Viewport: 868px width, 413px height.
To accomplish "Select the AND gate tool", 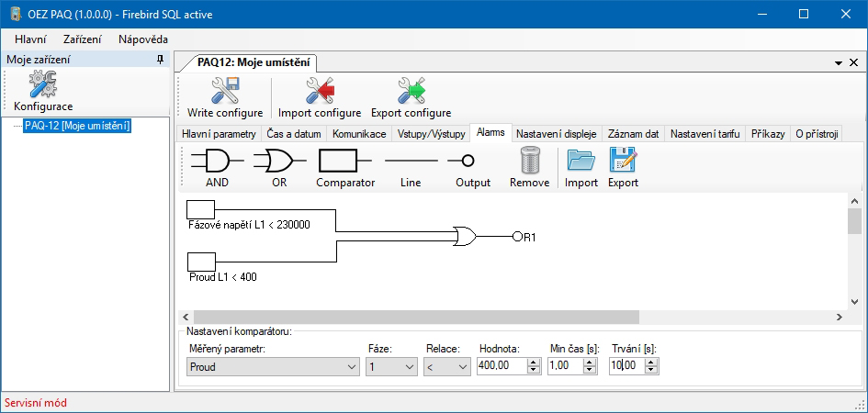I will 217,162.
